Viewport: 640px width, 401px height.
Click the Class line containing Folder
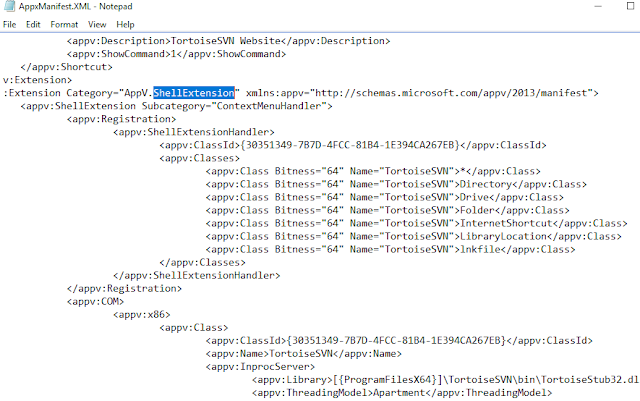pos(387,211)
